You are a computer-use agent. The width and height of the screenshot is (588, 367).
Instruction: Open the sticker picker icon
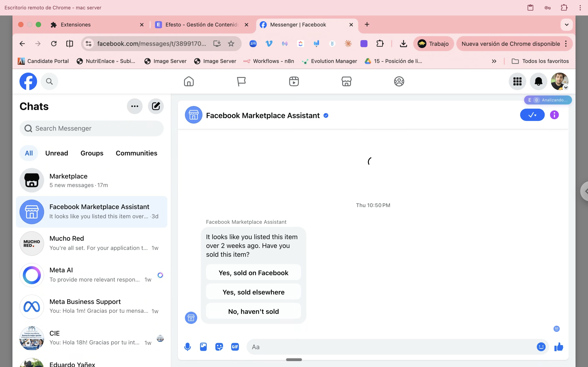pos(219,347)
